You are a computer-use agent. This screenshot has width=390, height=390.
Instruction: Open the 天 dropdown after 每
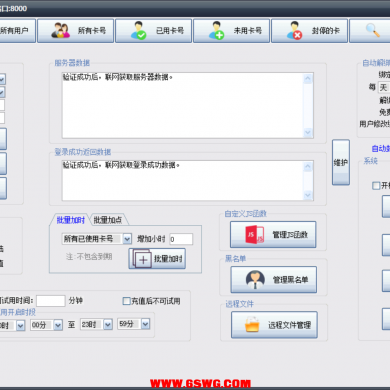pos(384,88)
